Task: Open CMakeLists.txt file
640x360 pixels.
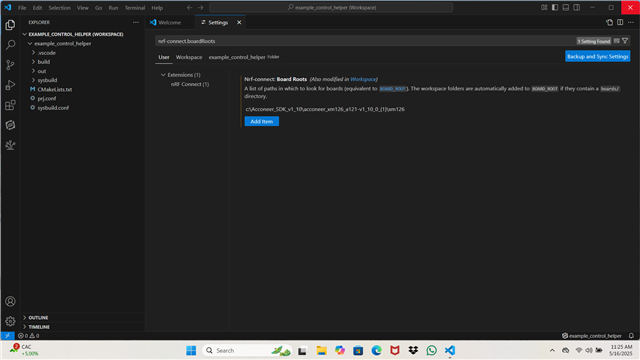Action: click(55, 89)
